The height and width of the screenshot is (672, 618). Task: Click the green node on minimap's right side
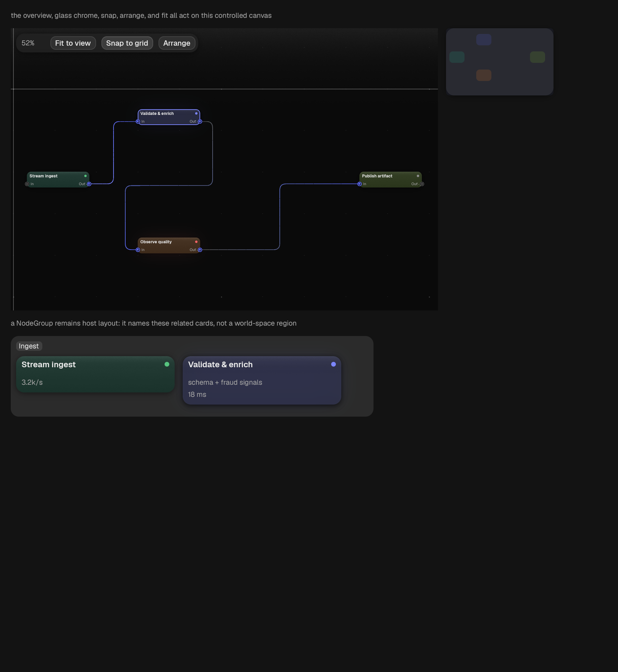coord(537,57)
